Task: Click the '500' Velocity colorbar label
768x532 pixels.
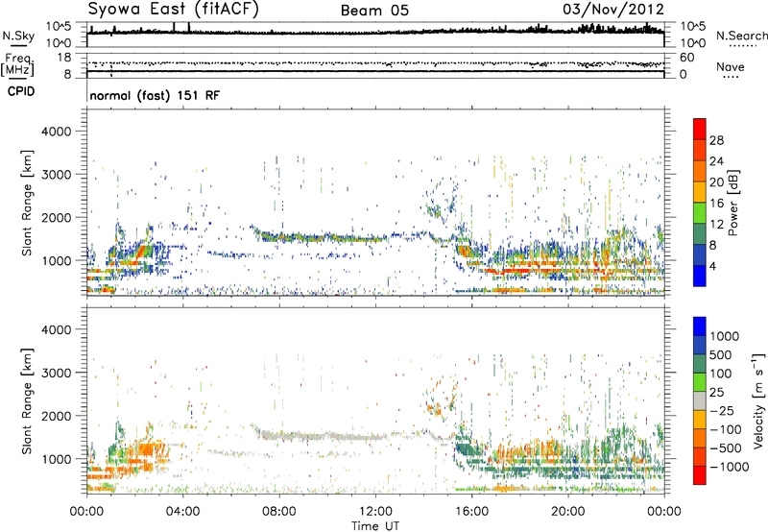Action: coord(723,354)
